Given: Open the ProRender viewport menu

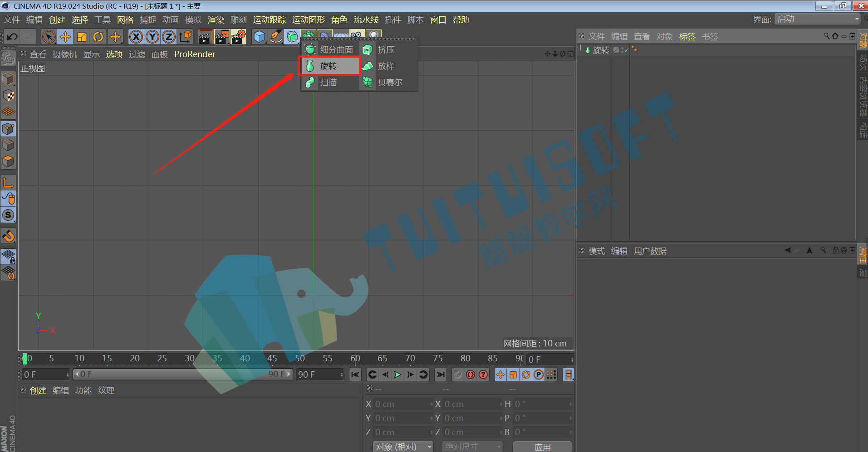Looking at the screenshot, I should point(195,54).
